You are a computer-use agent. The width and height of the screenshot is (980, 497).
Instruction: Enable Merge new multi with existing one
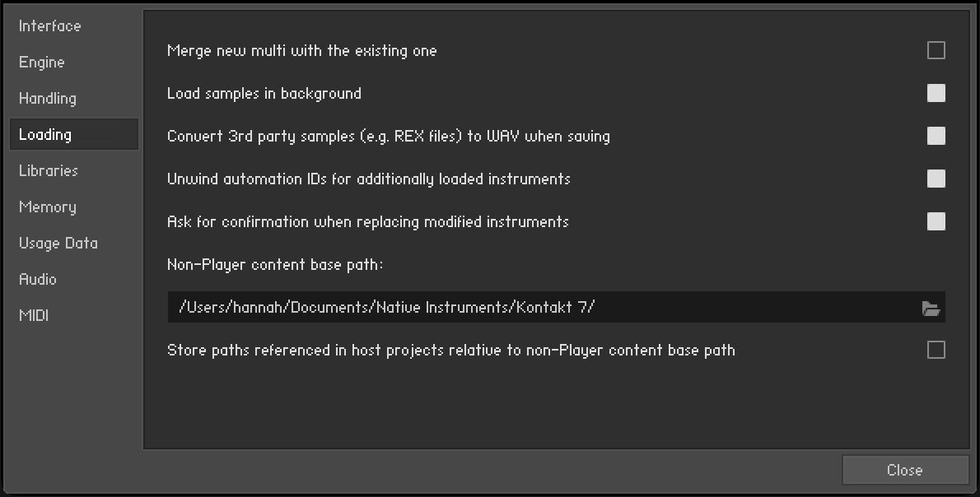[x=936, y=51]
